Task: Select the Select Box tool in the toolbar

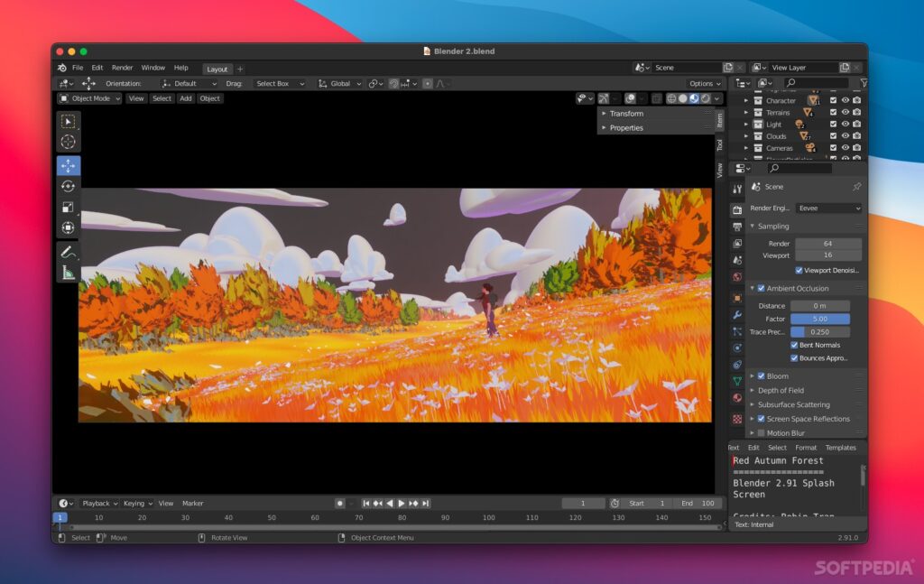Action: [69, 121]
